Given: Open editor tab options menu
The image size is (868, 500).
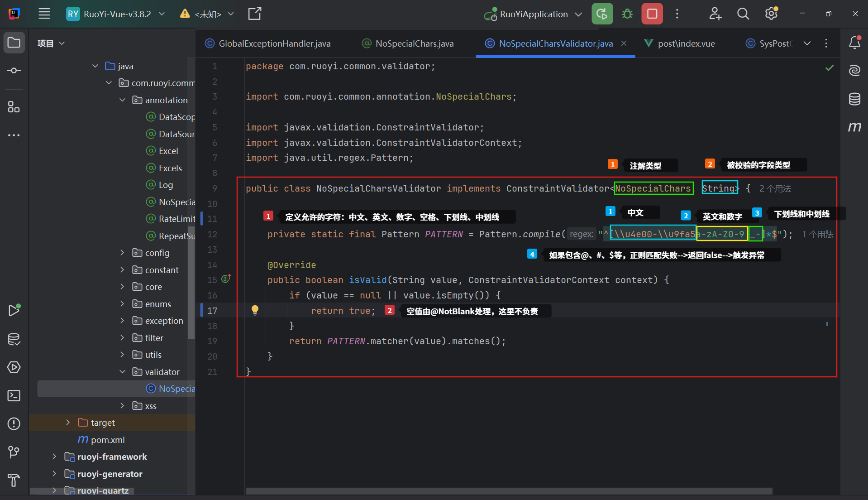Looking at the screenshot, I should click(x=826, y=43).
